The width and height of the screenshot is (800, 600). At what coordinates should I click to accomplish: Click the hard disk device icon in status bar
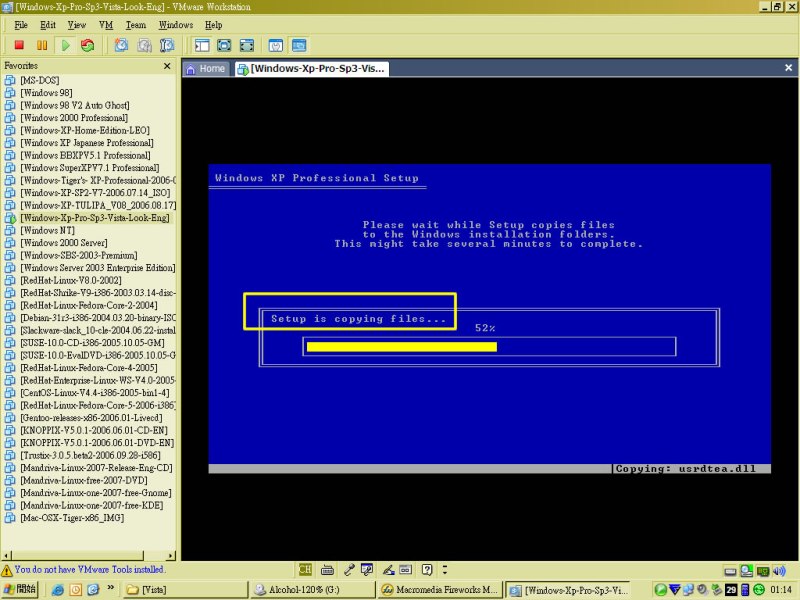(x=731, y=571)
